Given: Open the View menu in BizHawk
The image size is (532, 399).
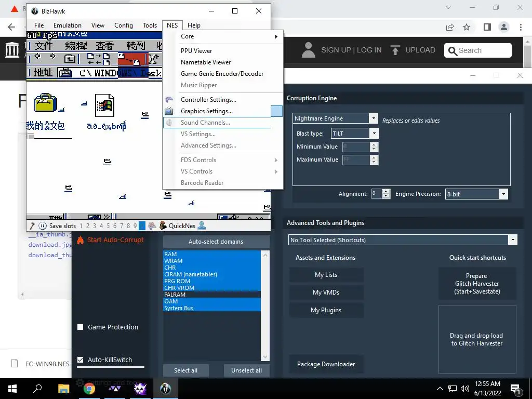Looking at the screenshot, I should (98, 25).
